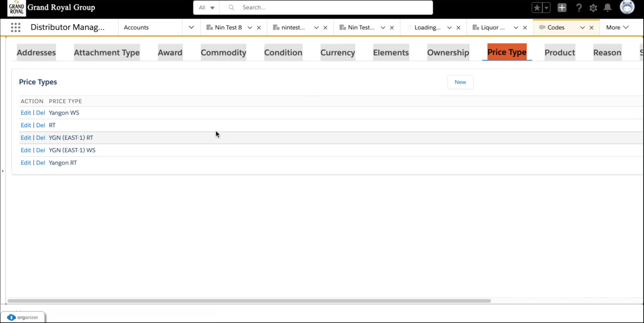
Task: Open the organizer utility item
Action: (x=23, y=317)
